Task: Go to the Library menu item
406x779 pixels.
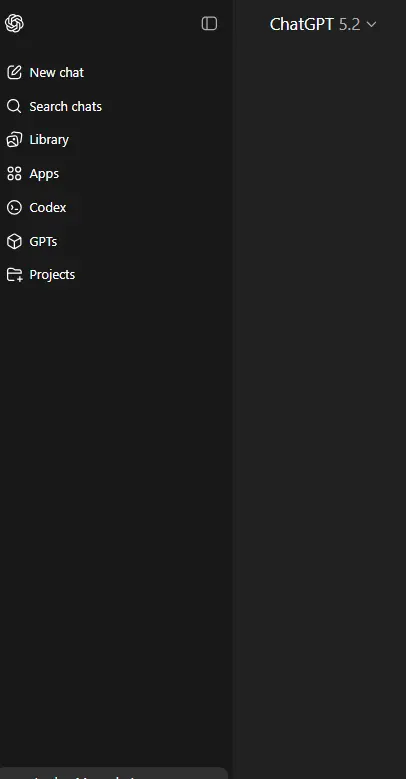Action: tap(49, 140)
